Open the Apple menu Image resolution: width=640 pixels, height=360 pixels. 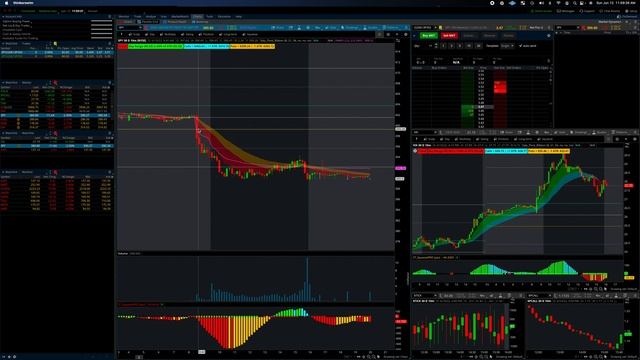point(6,3)
